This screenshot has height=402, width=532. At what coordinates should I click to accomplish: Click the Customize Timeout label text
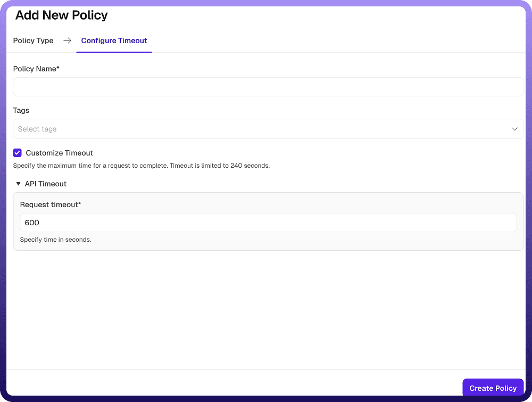pos(59,153)
